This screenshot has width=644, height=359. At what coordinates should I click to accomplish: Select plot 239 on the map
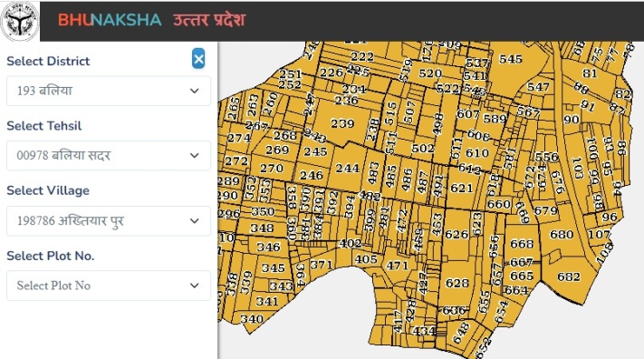[342, 123]
